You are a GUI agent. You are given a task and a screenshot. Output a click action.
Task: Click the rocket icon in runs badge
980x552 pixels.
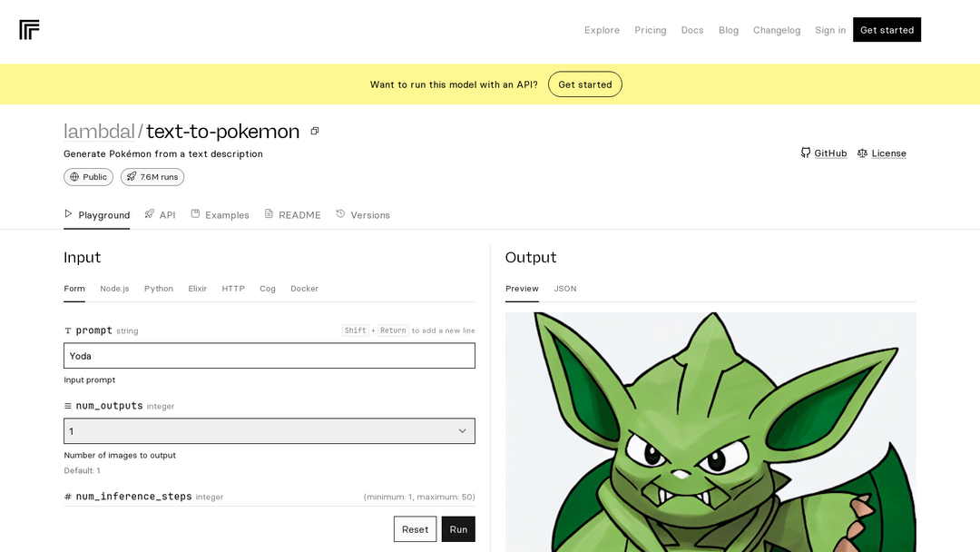(x=132, y=177)
